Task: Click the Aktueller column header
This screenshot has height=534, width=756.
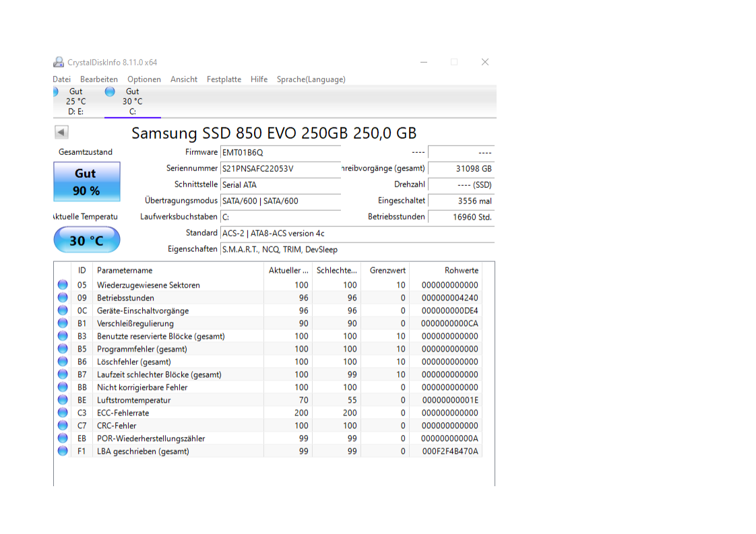Action: tap(288, 271)
